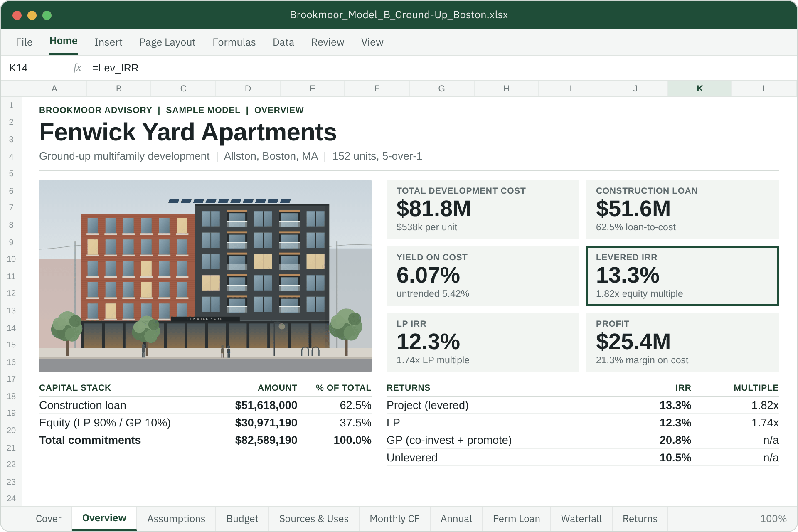Click the LP IRR 12.3% card
The width and height of the screenshot is (798, 532).
click(x=483, y=342)
